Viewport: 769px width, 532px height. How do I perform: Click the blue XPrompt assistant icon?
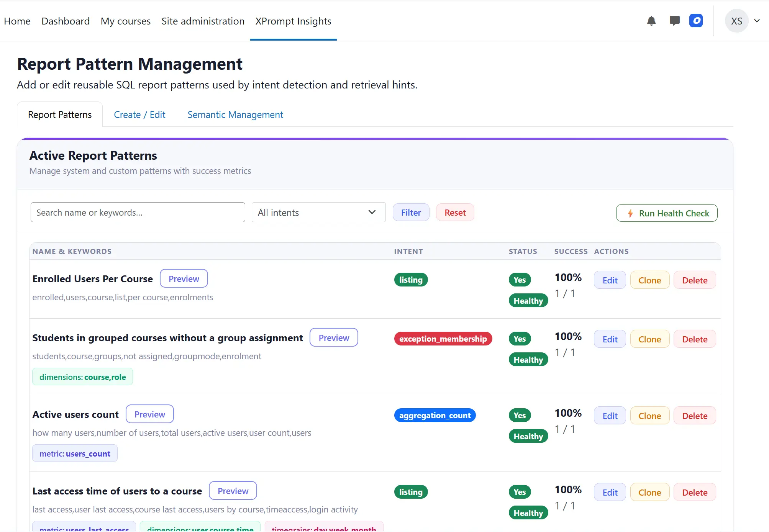tap(696, 21)
